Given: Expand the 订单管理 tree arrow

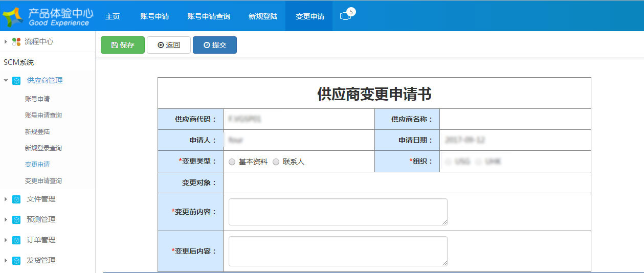Looking at the screenshot, I should [6, 240].
